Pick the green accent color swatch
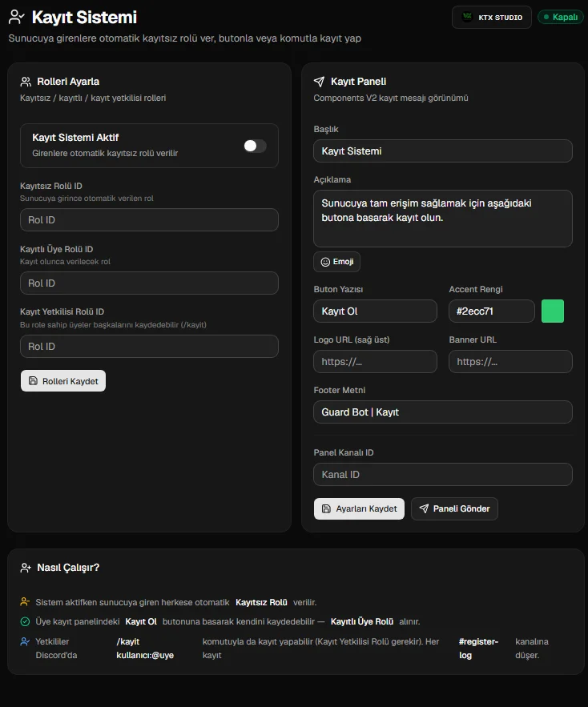 [x=552, y=311]
